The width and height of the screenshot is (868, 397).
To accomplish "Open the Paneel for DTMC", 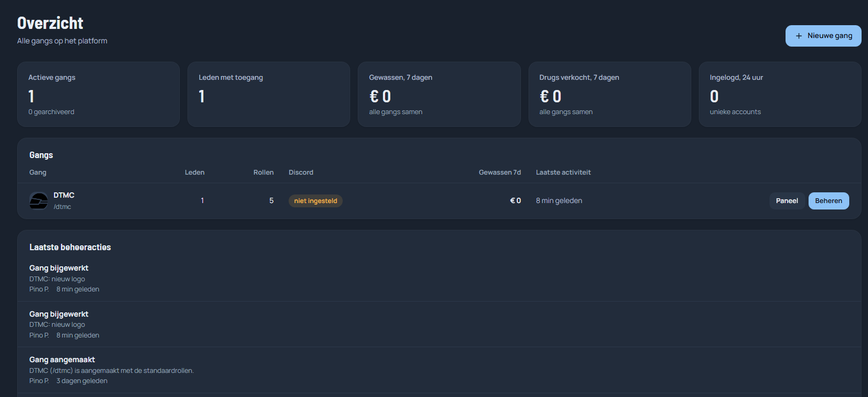I will 787,201.
